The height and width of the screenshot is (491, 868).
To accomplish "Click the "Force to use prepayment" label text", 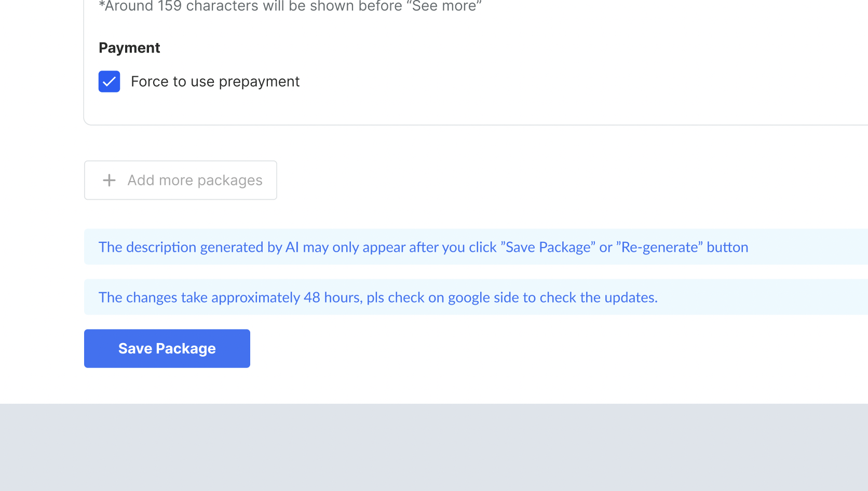I will pyautogui.click(x=215, y=81).
